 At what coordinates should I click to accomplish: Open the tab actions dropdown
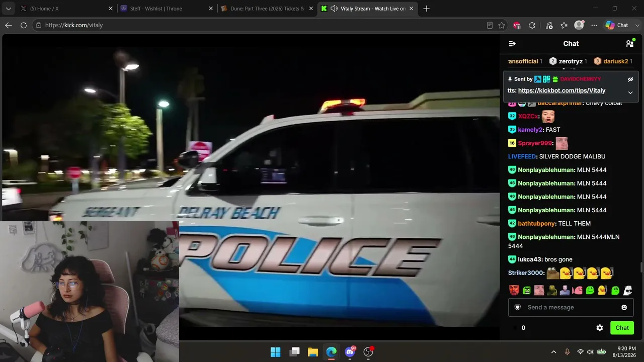coord(8,9)
